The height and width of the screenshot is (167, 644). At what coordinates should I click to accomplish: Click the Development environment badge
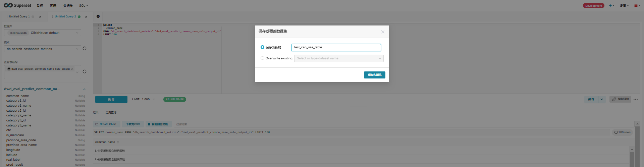coord(593,6)
